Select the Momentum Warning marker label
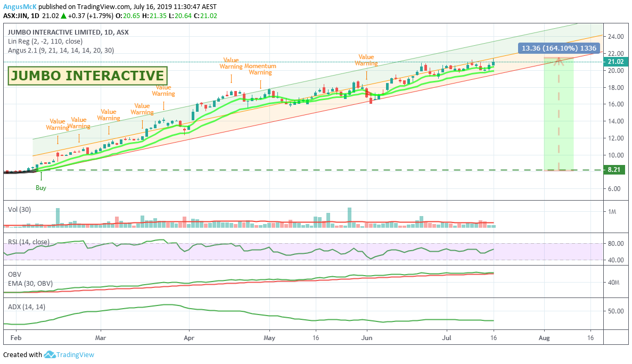 260,69
